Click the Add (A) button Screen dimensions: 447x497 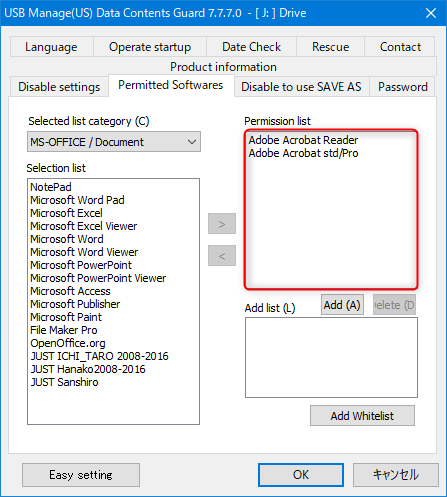pyautogui.click(x=342, y=305)
